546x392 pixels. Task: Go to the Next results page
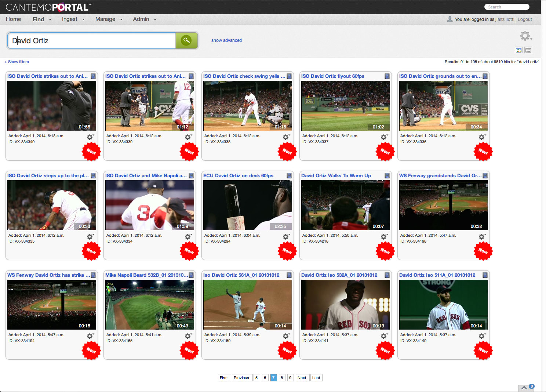pyautogui.click(x=302, y=378)
